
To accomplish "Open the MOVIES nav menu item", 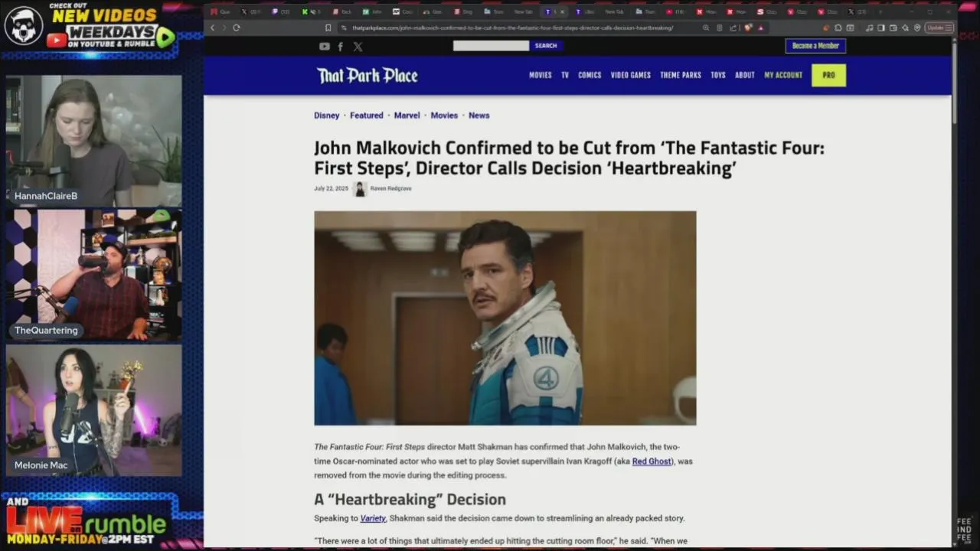I will click(x=541, y=75).
